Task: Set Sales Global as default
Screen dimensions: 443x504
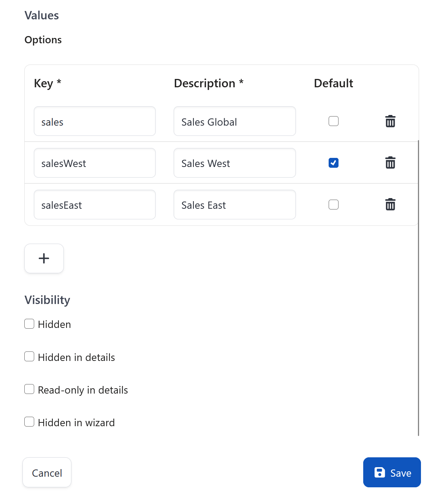Action: [x=334, y=121]
